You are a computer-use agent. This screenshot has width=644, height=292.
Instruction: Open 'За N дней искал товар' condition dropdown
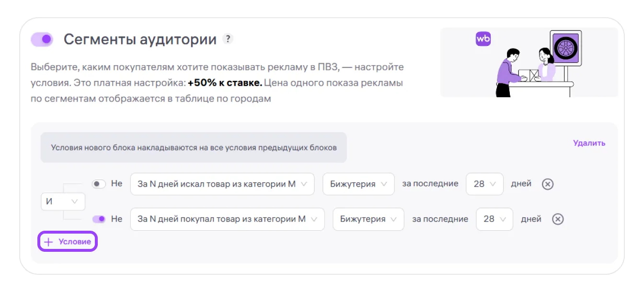(222, 184)
